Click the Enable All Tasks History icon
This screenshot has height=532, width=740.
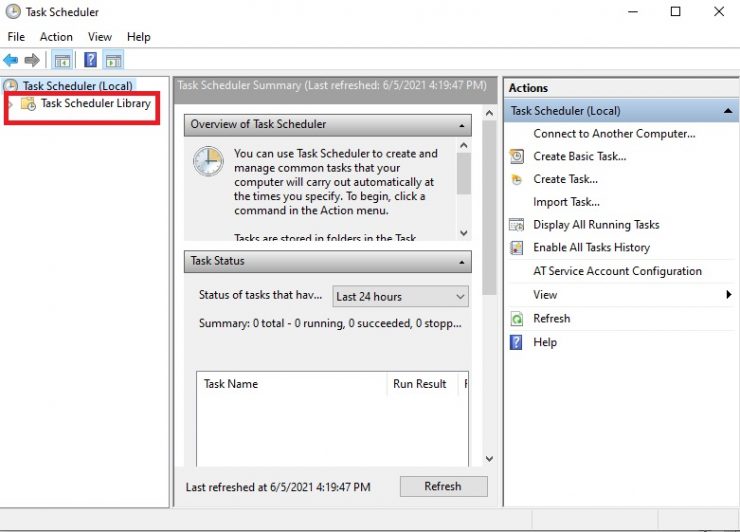tap(517, 248)
